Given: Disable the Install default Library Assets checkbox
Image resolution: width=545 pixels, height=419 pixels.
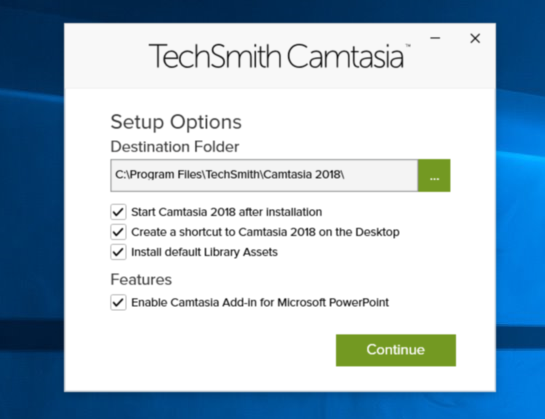Looking at the screenshot, I should coord(118,252).
